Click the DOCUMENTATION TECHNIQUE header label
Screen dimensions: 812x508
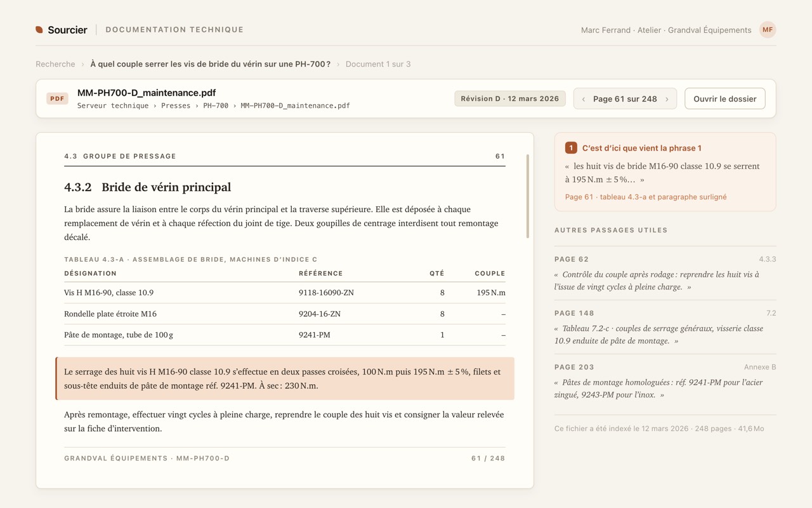point(174,30)
